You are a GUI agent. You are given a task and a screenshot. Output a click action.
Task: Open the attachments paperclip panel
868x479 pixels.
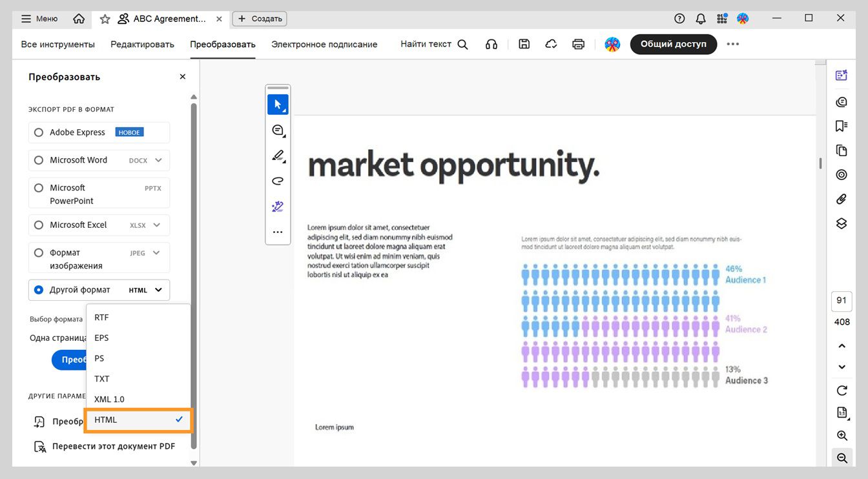pyautogui.click(x=841, y=199)
